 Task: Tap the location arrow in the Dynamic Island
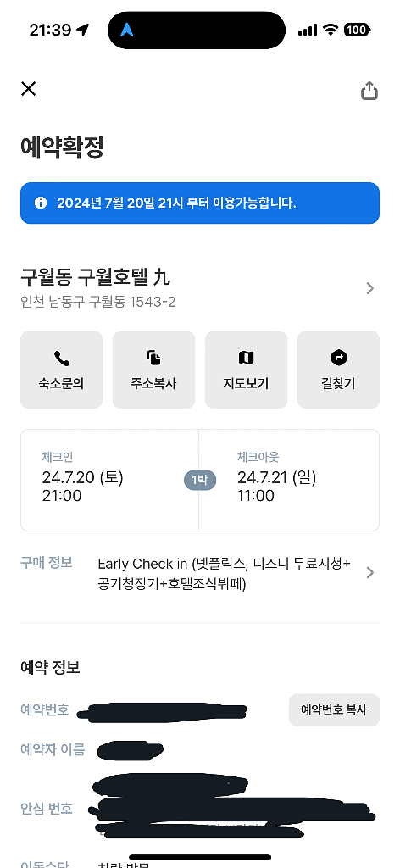coord(127,30)
